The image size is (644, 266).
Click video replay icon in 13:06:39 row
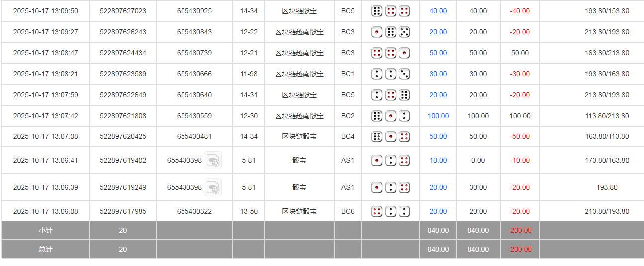213,187
